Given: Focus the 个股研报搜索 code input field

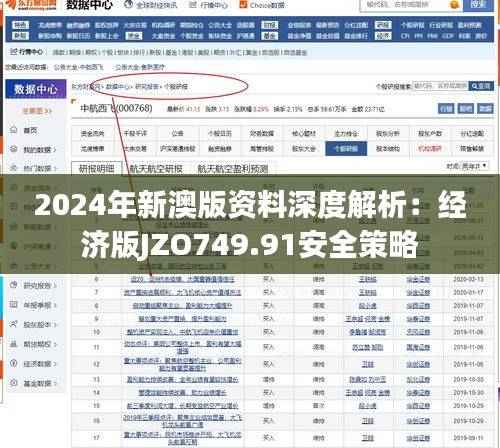Looking at the screenshot, I should tap(440, 86).
